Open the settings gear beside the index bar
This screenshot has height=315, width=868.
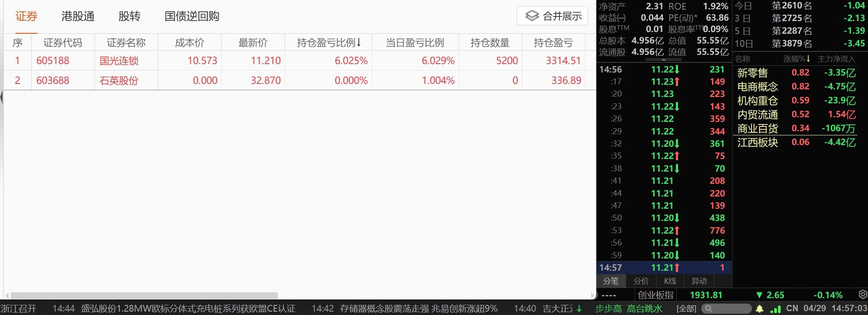point(863,294)
